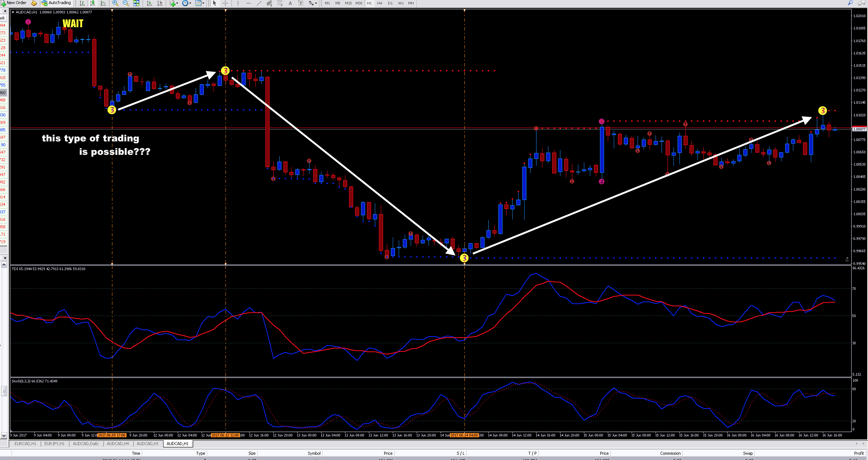Image resolution: width=868 pixels, height=460 pixels.
Task: Toggle the chart shift icon
Action: [x=160, y=3]
